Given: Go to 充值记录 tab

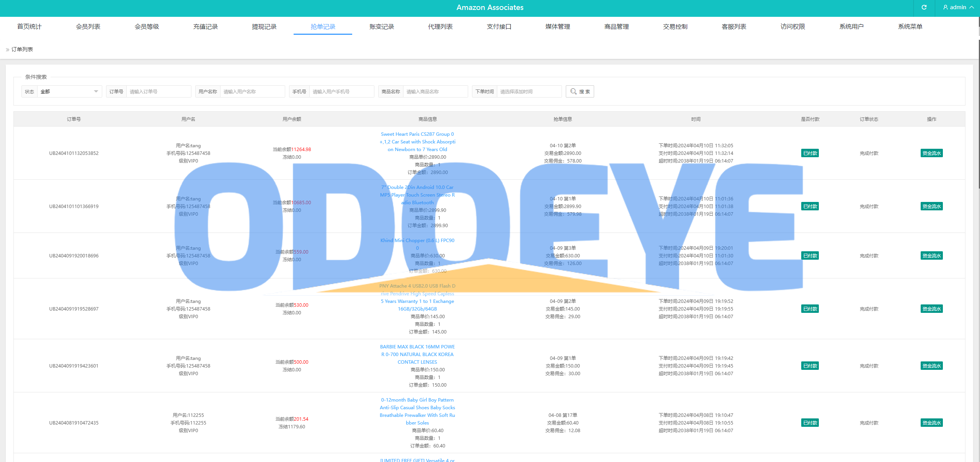Looking at the screenshot, I should pos(206,26).
